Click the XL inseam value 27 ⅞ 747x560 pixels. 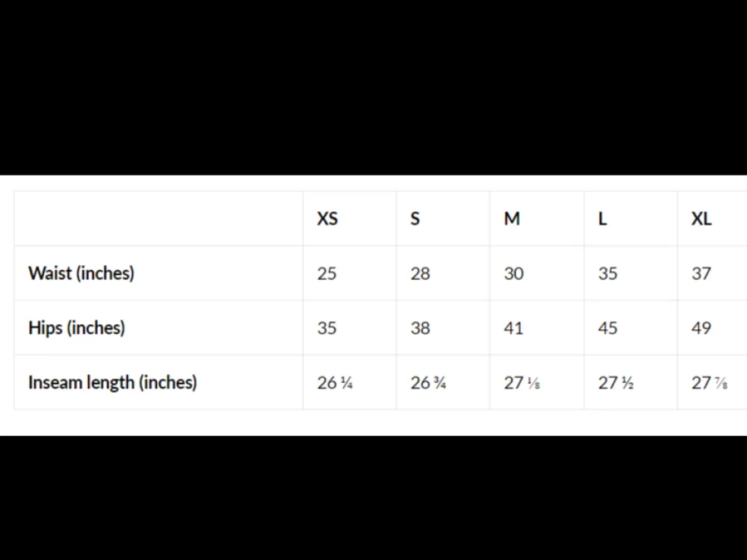[710, 382]
